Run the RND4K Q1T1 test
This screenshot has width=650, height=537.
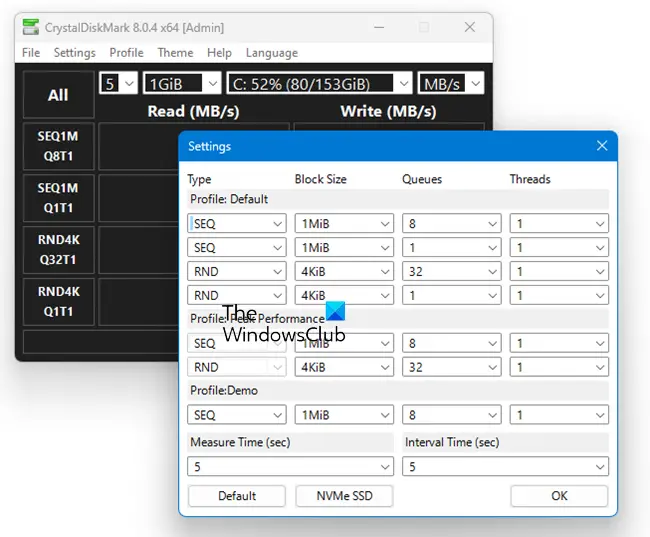58,301
